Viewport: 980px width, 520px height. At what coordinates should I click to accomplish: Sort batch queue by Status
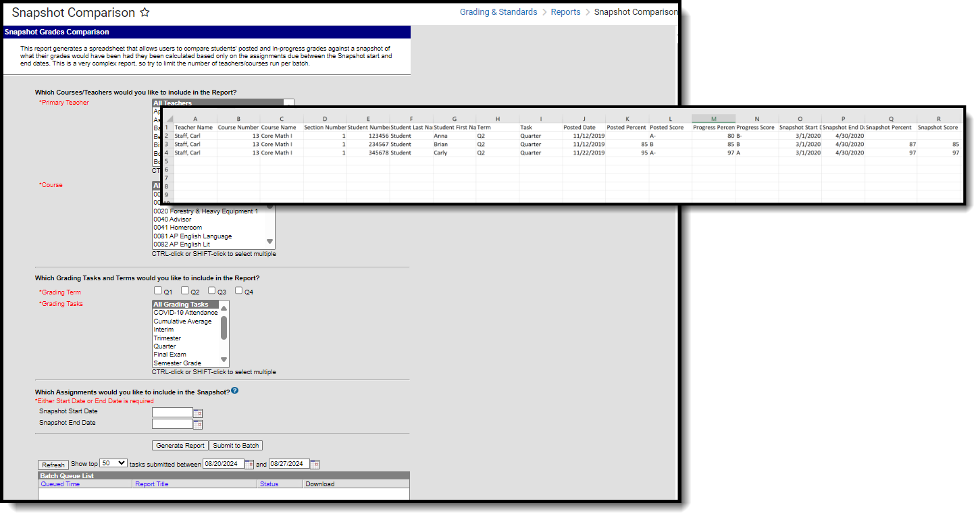pos(269,484)
